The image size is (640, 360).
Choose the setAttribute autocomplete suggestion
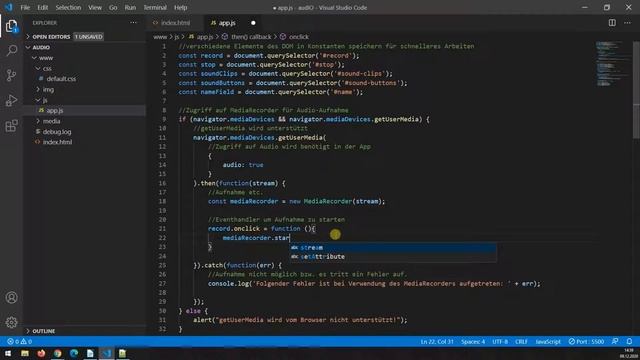[393, 257]
